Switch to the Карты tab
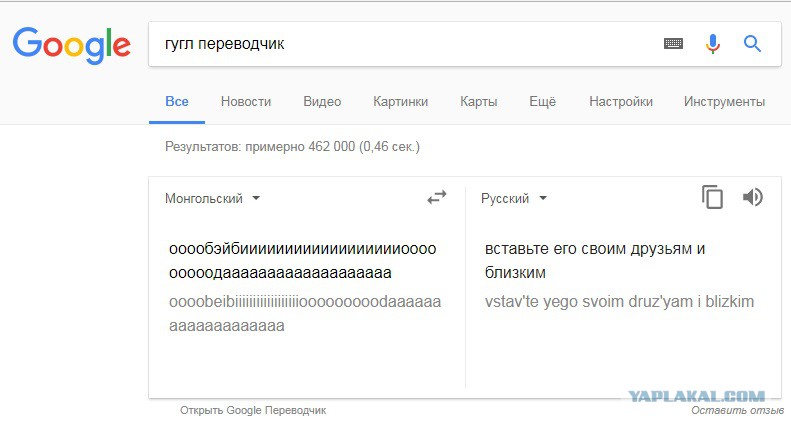This screenshot has width=791, height=426. click(x=478, y=101)
